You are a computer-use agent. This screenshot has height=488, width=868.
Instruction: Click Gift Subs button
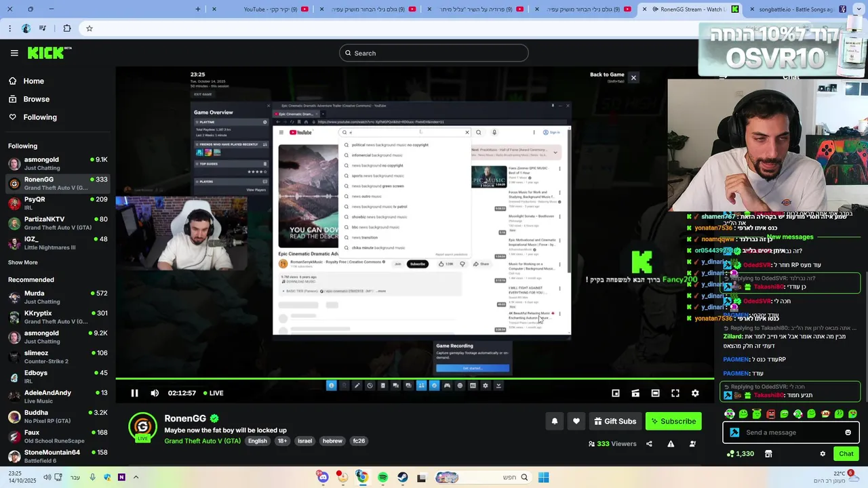615,421
